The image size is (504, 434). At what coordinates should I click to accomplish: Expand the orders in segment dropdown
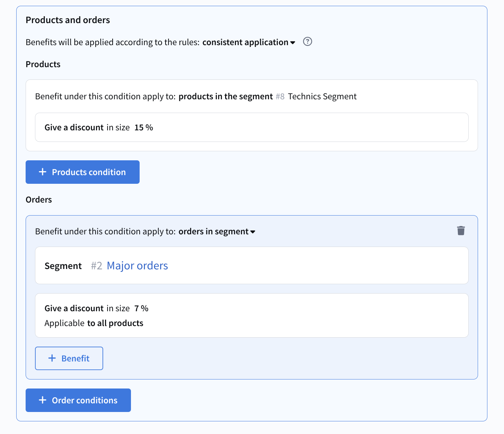click(x=216, y=231)
